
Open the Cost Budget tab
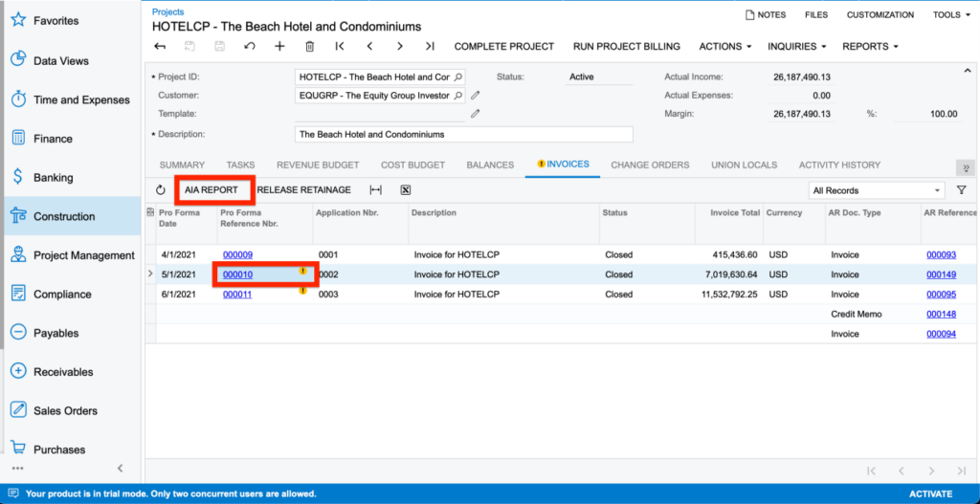click(412, 164)
